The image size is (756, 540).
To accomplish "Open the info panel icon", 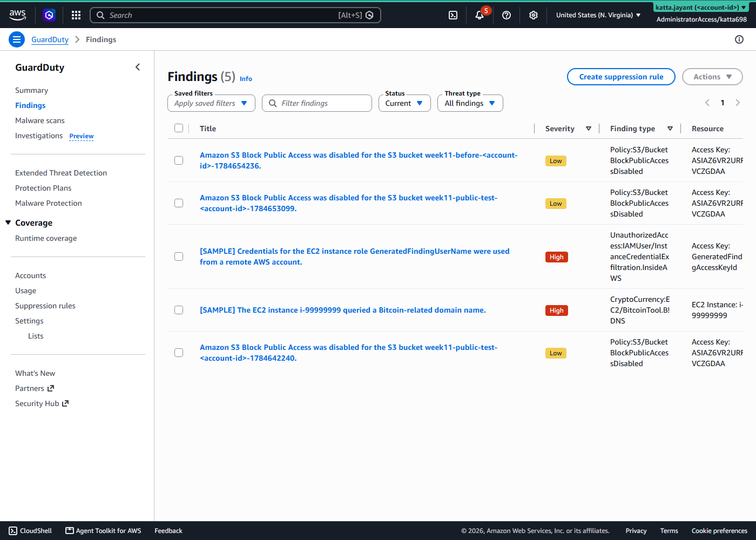I will (739, 39).
